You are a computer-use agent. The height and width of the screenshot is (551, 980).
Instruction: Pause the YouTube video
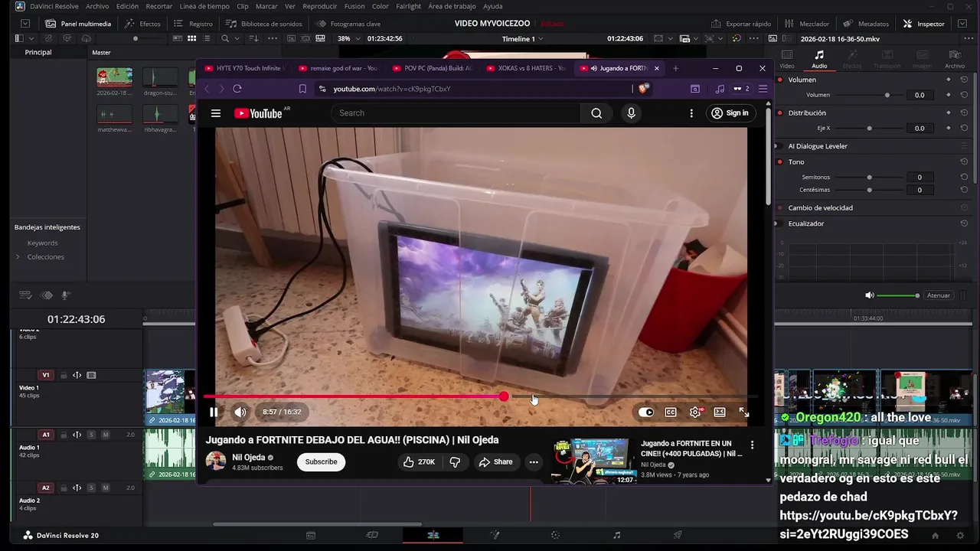(x=214, y=412)
